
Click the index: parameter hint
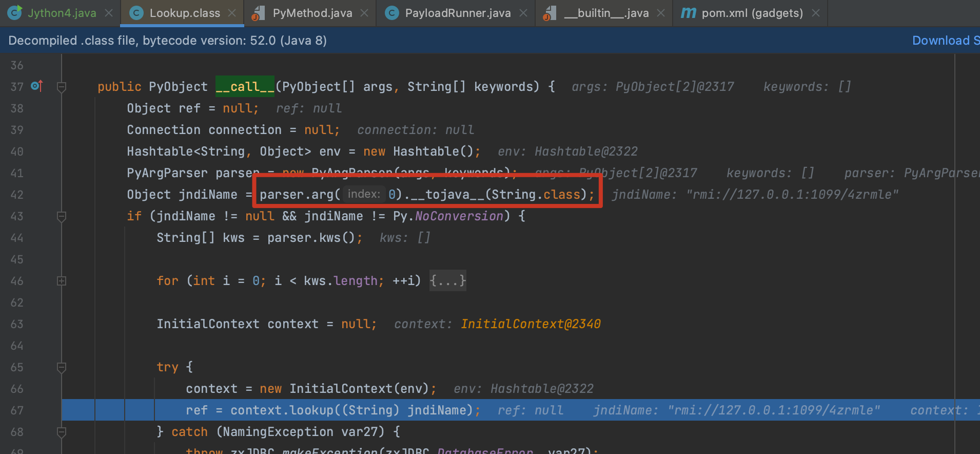(364, 194)
